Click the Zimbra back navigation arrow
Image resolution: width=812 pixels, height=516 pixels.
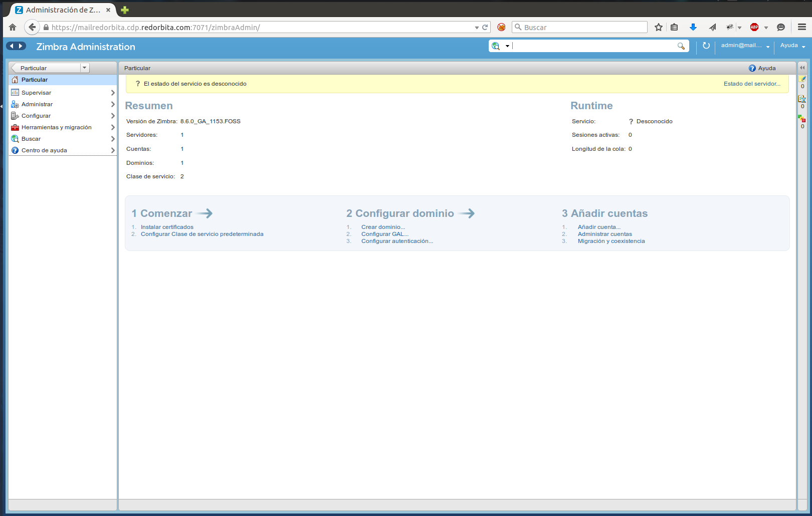(x=12, y=46)
